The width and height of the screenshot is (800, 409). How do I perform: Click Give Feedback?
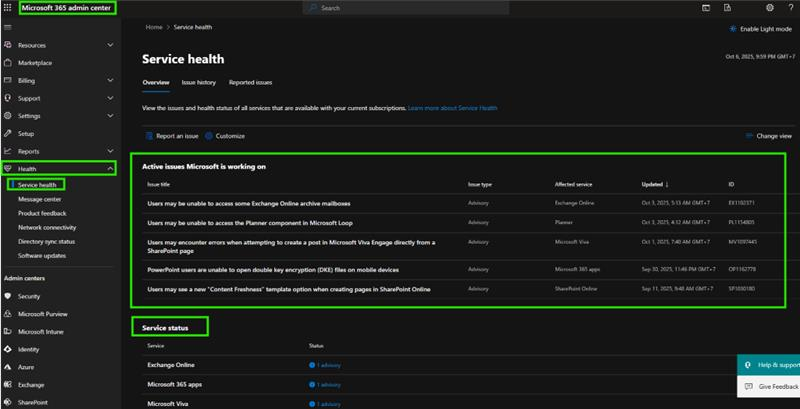769,387
